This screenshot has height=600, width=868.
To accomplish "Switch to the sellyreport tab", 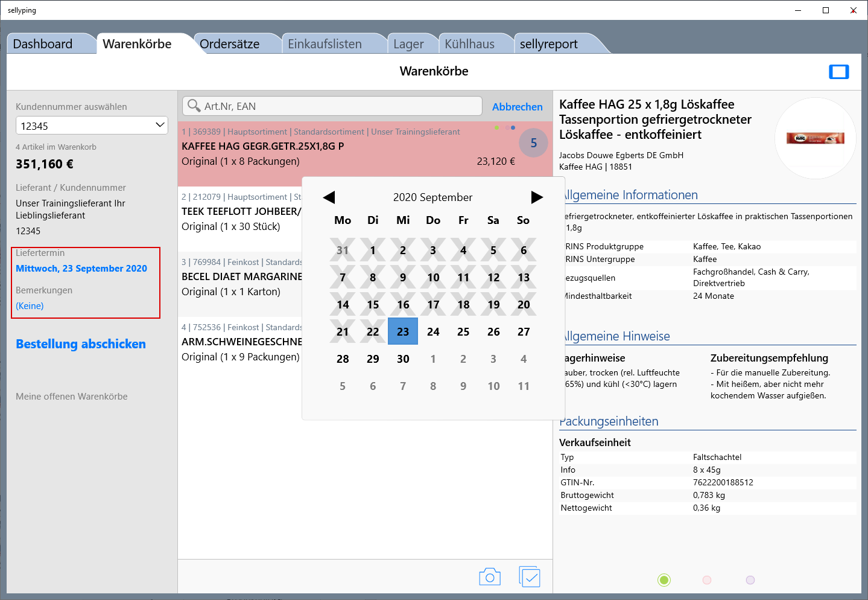I will click(x=549, y=44).
